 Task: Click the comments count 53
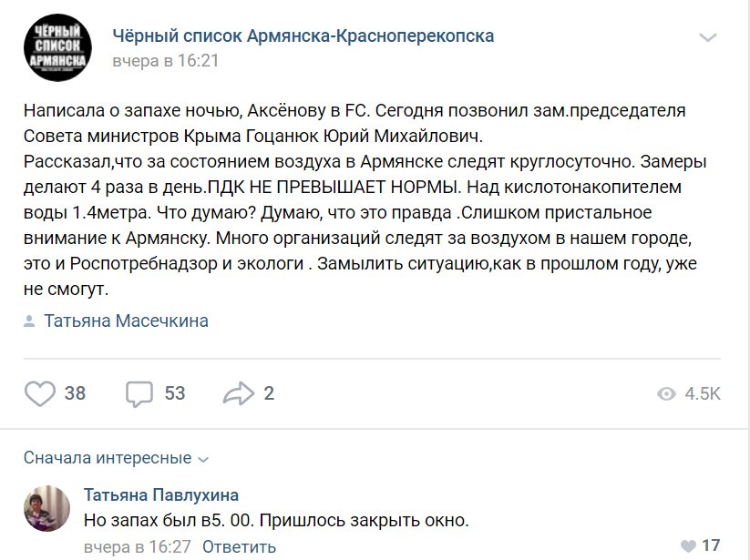click(x=175, y=393)
